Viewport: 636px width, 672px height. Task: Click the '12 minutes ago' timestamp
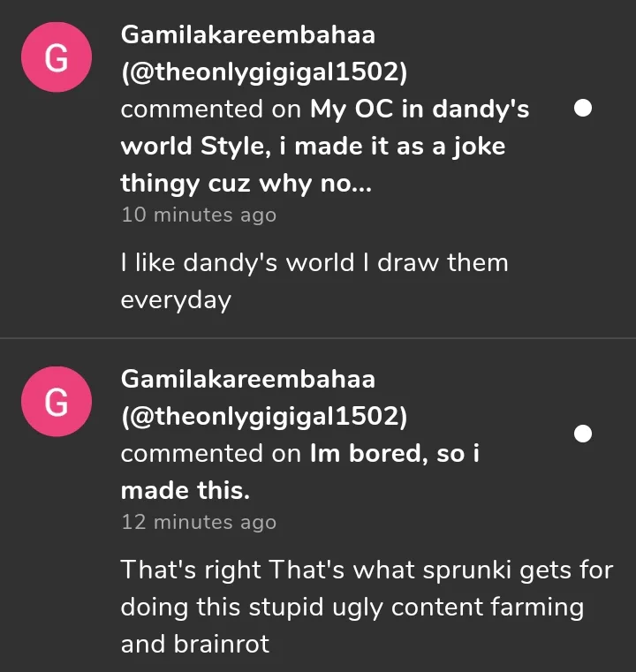coord(198,522)
